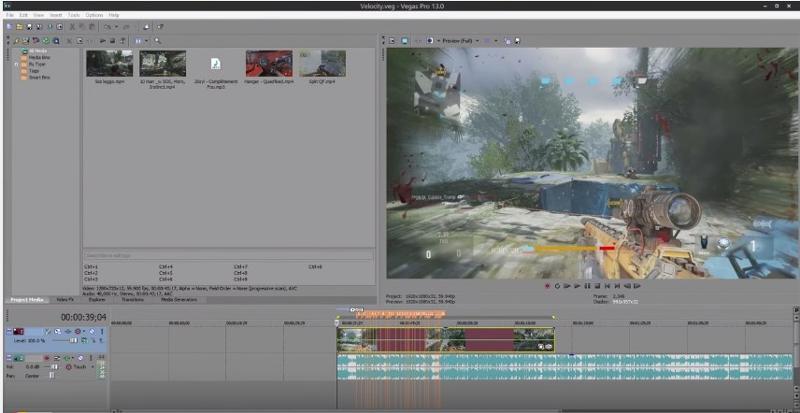
Task: Expand the By Type folder in media tree
Action: coord(16,64)
